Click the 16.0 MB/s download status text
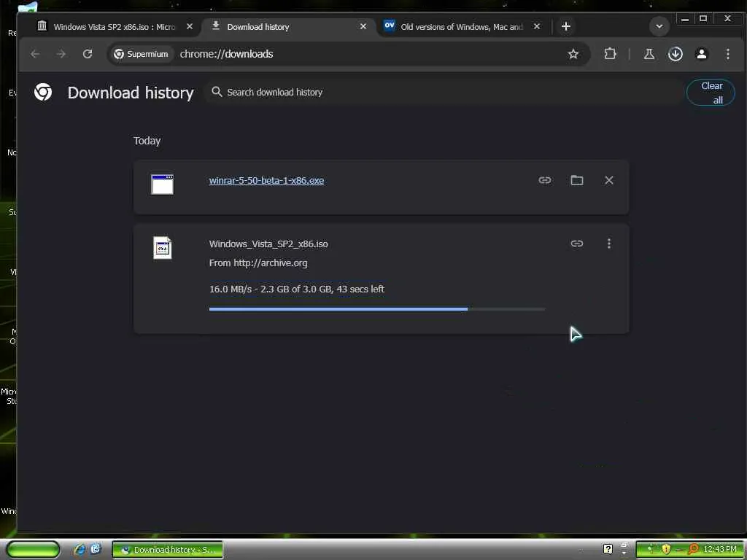Image resolution: width=747 pixels, height=560 pixels. (x=296, y=289)
